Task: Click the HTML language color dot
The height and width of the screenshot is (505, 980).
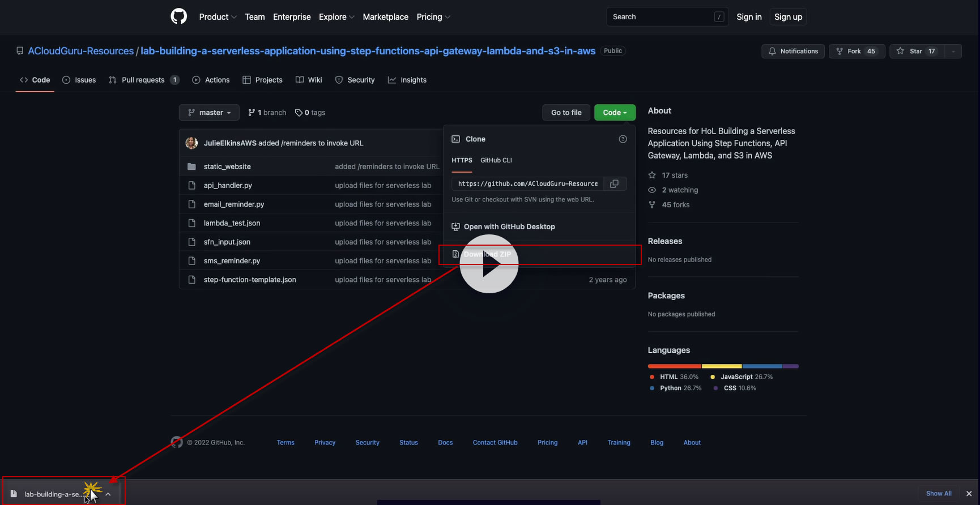Action: click(652, 376)
